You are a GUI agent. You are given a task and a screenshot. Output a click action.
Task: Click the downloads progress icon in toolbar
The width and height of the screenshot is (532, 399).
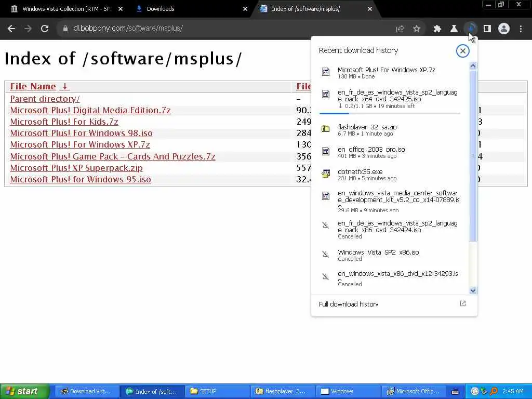tap(471, 29)
